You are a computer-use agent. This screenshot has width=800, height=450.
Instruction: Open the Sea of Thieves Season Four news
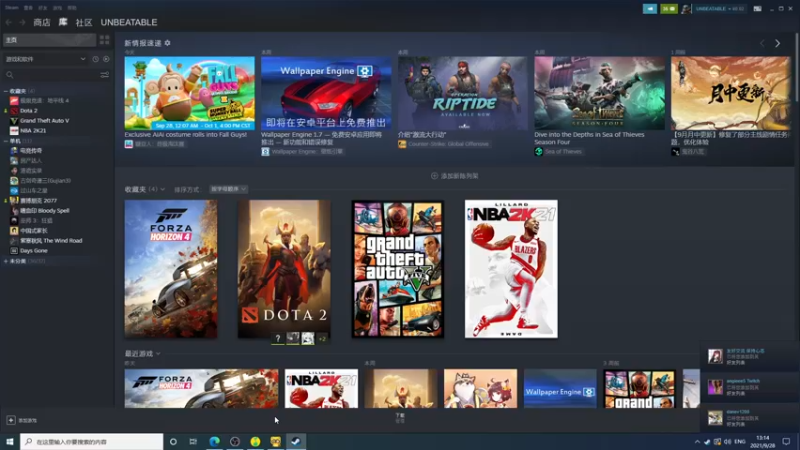[x=599, y=93]
